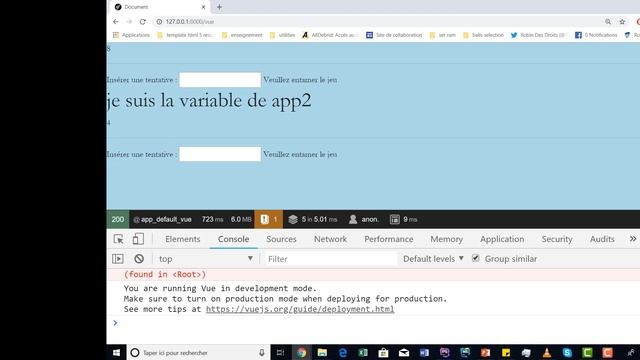Open PhpStorm from the taskbar

pos(444,353)
